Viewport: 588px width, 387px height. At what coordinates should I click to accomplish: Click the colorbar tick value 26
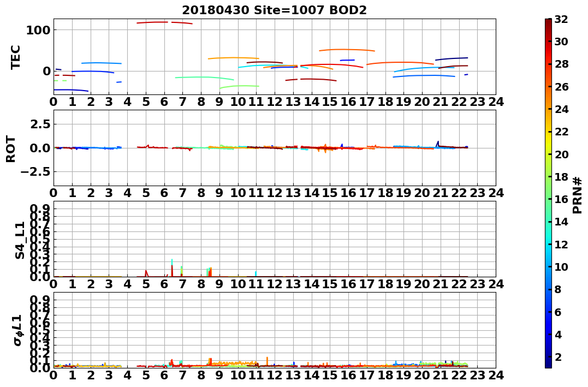tap(561, 87)
